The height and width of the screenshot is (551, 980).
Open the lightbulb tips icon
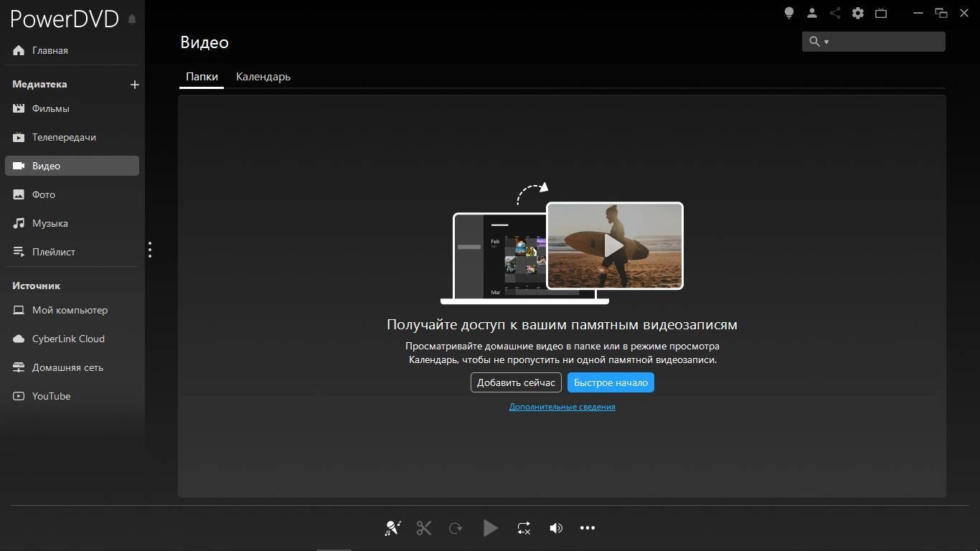[789, 13]
